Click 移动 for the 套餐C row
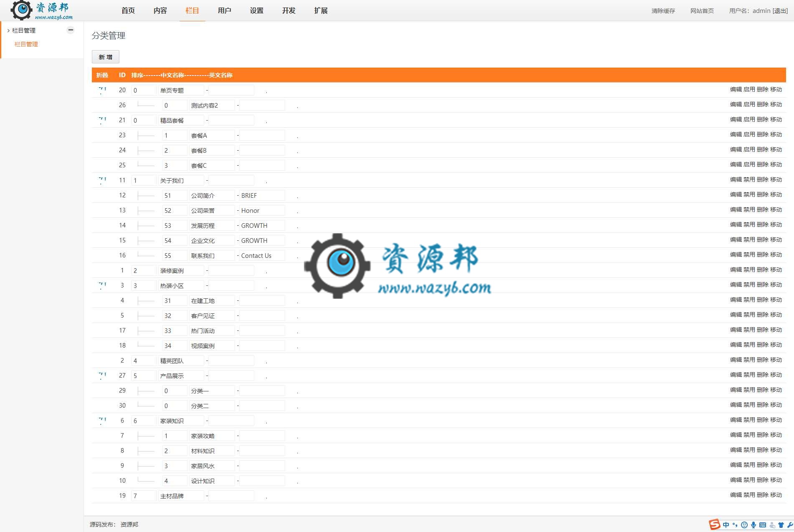 pos(776,164)
